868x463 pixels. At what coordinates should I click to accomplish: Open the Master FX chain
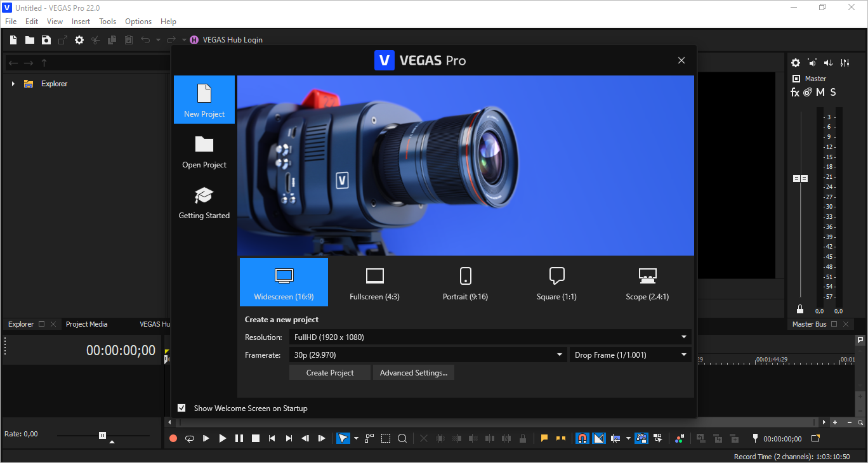tap(794, 93)
